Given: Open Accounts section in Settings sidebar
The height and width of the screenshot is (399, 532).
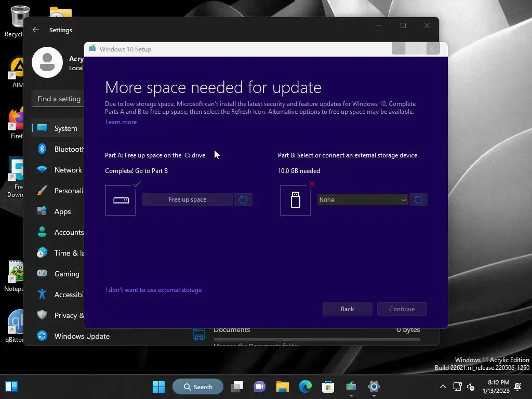Looking at the screenshot, I should point(58,232).
